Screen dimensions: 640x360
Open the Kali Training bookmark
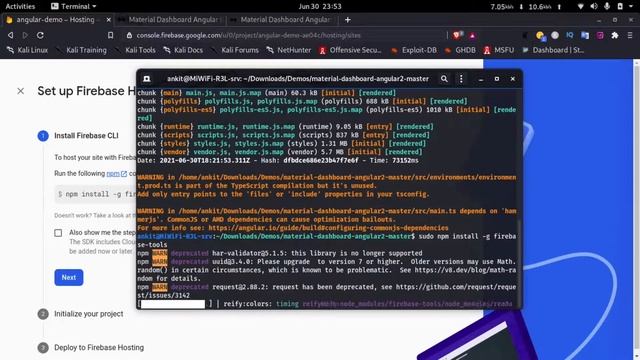tap(82, 50)
